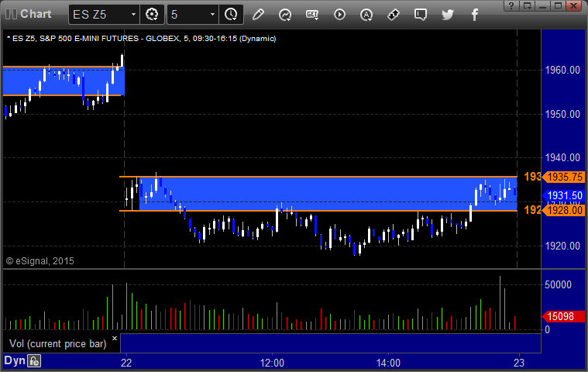Open the studies chart icon
The width and height of the screenshot is (588, 372).
[285, 15]
